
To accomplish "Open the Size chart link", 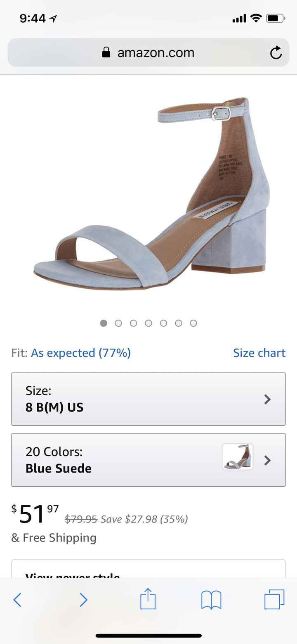I will [x=259, y=353].
